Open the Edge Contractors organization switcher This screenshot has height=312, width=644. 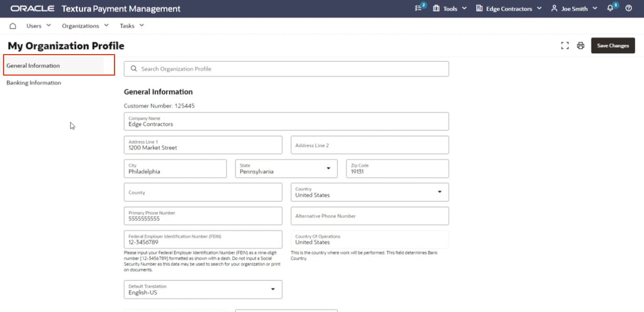coord(509,9)
